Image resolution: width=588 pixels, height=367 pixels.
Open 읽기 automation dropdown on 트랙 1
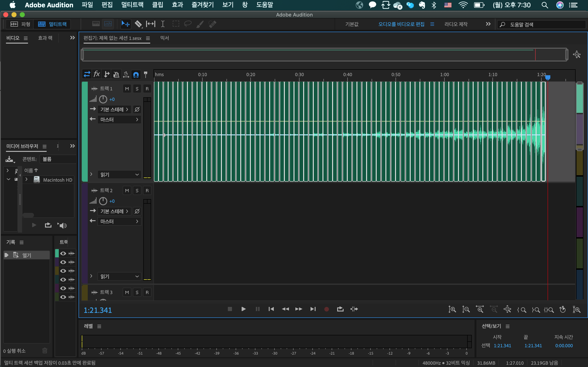(119, 175)
